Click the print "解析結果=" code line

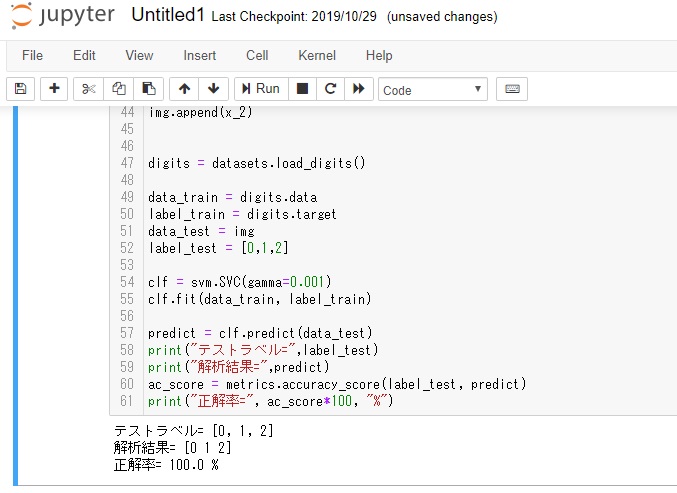(x=238, y=367)
